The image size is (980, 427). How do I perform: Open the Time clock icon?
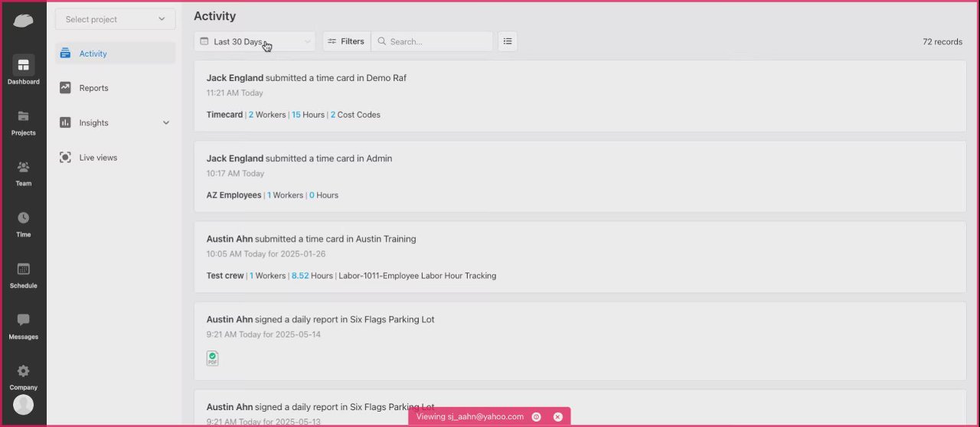(23, 218)
